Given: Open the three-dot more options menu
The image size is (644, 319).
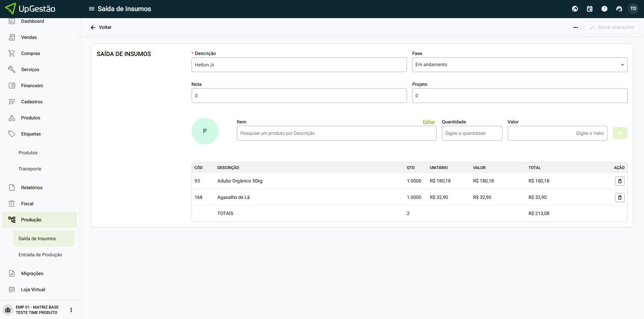Looking at the screenshot, I should pyautogui.click(x=576, y=28).
